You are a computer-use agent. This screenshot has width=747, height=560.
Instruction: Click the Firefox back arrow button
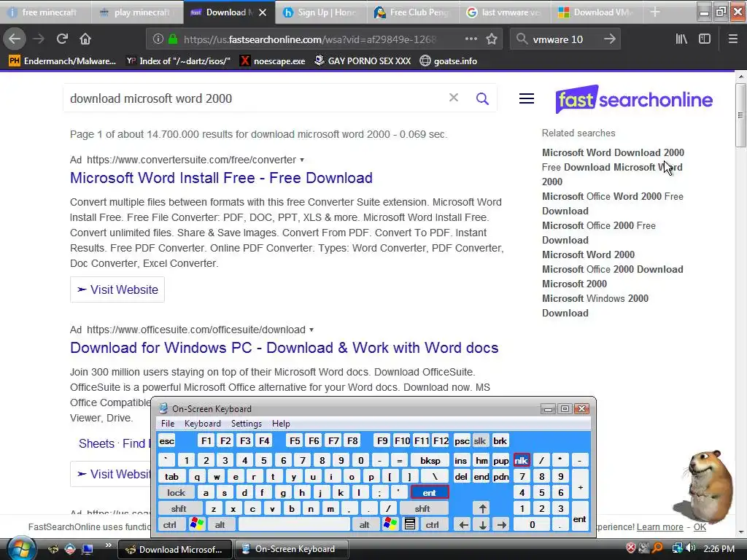pos(15,39)
